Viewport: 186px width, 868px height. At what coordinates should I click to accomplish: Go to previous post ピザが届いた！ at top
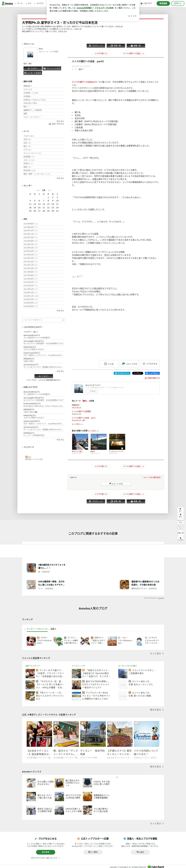(x=101, y=53)
